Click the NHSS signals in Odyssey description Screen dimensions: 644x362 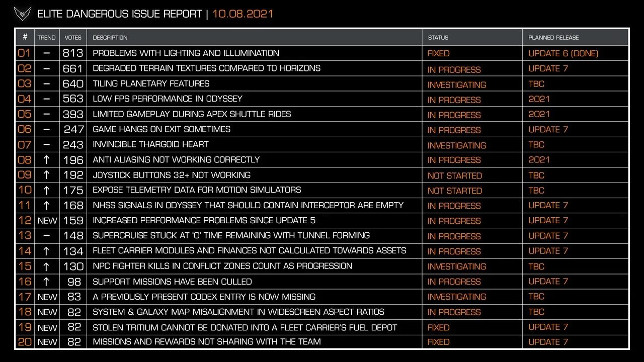(248, 205)
